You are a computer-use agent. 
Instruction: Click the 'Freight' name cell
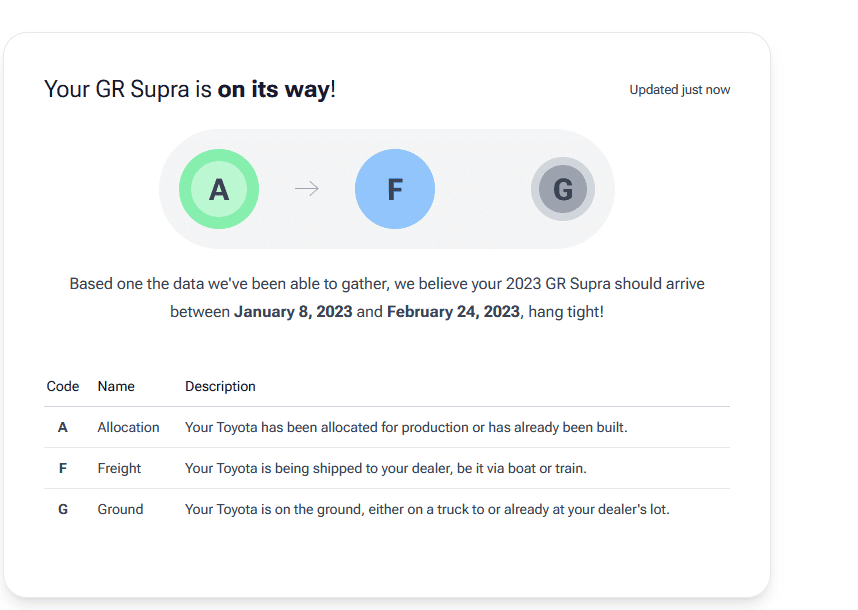119,468
